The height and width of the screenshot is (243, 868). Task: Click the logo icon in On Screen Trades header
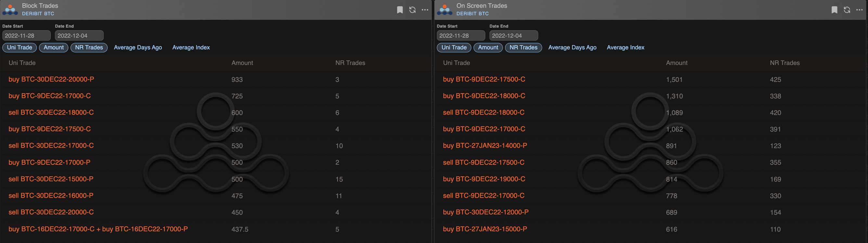[x=444, y=10]
